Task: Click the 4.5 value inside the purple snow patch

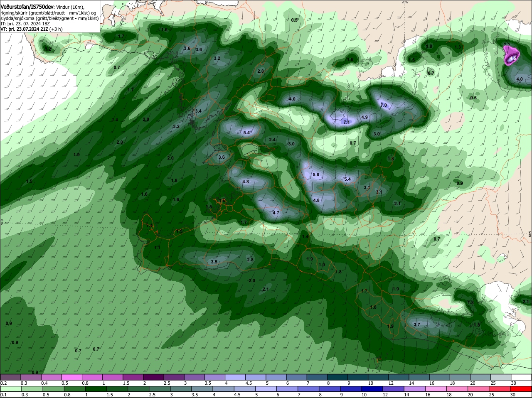Action: (513, 59)
